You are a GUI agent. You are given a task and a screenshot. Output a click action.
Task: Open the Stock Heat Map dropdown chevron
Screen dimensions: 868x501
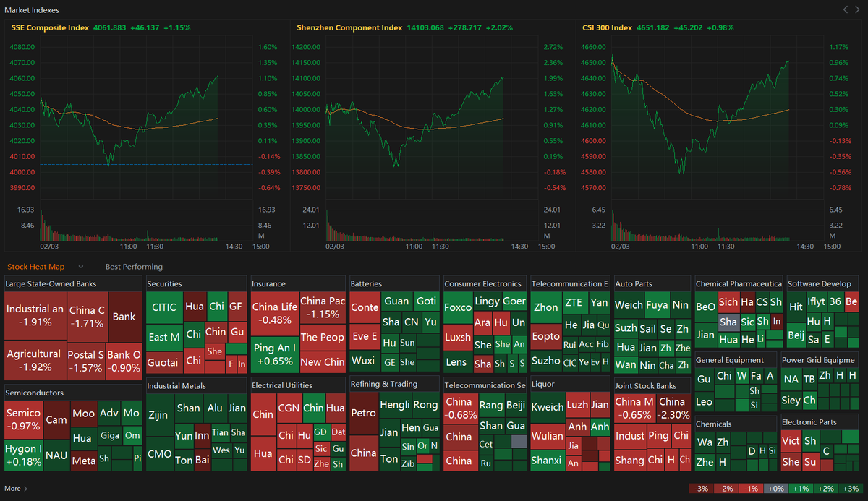point(81,267)
